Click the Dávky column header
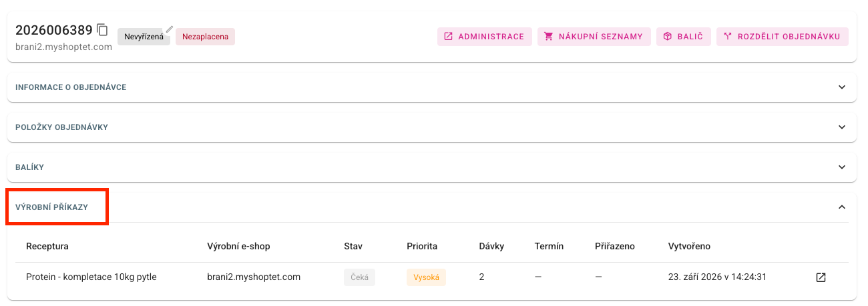868x306 pixels. (x=491, y=246)
